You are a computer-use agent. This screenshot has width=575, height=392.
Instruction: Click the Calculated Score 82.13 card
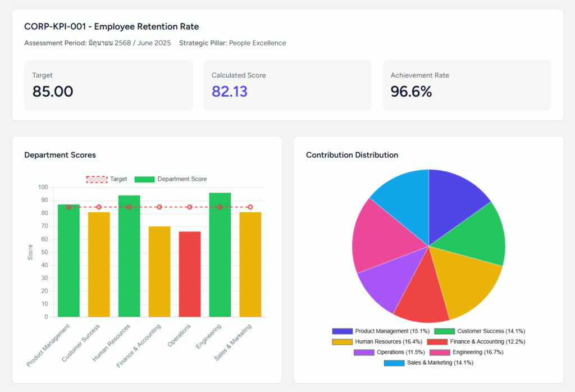tap(287, 85)
